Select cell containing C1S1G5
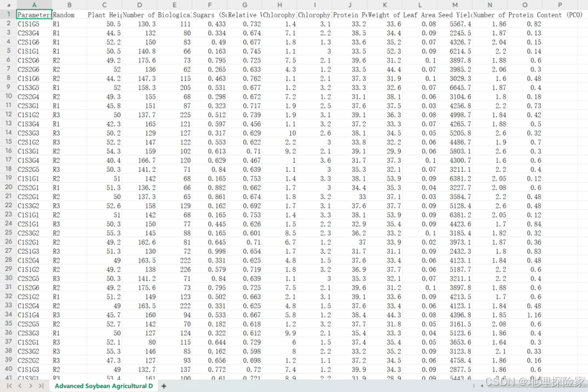This screenshot has width=588, height=392. point(34,24)
